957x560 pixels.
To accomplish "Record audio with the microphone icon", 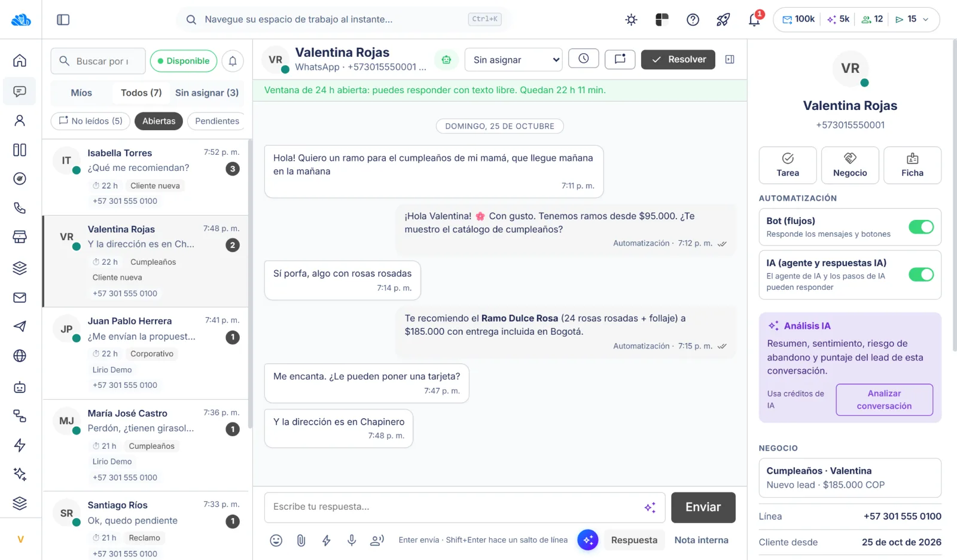I will click(x=352, y=540).
